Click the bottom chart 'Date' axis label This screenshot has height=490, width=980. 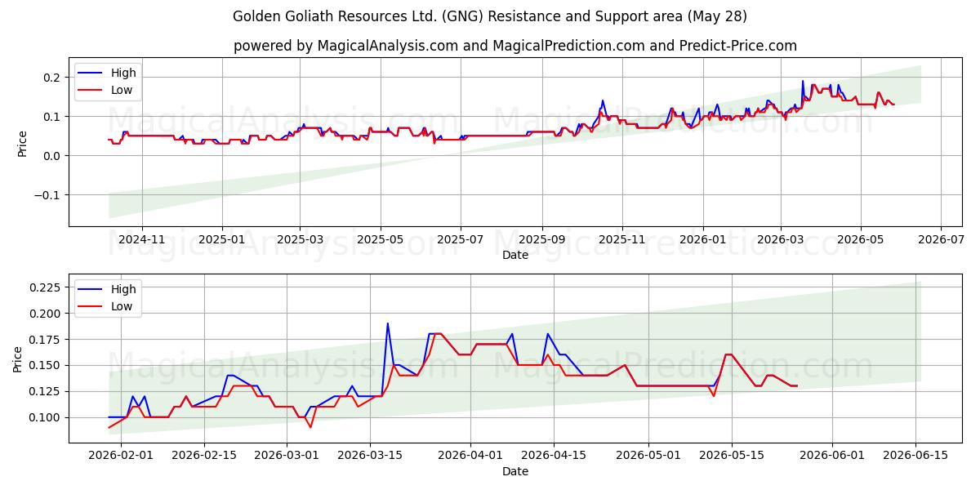click(515, 471)
